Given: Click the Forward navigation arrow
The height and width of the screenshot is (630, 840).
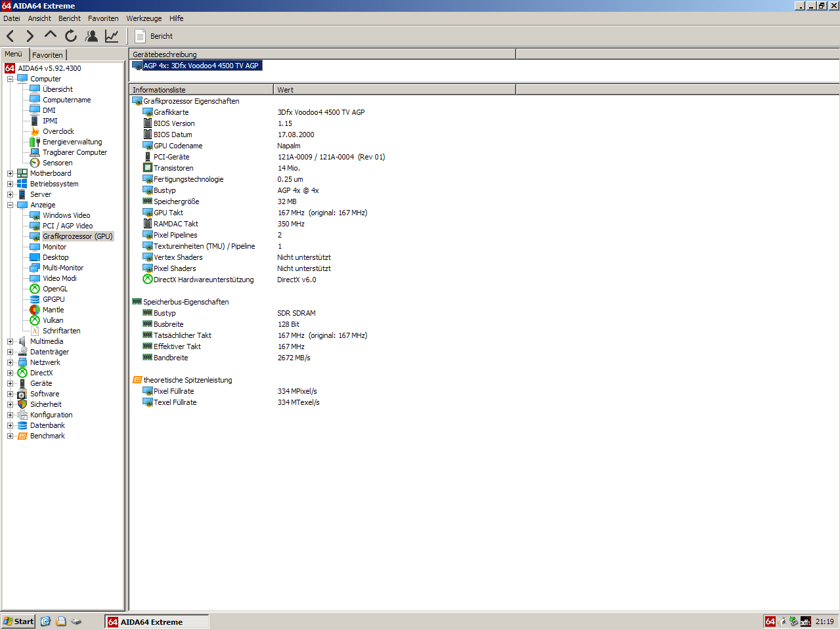Looking at the screenshot, I should click(x=30, y=36).
